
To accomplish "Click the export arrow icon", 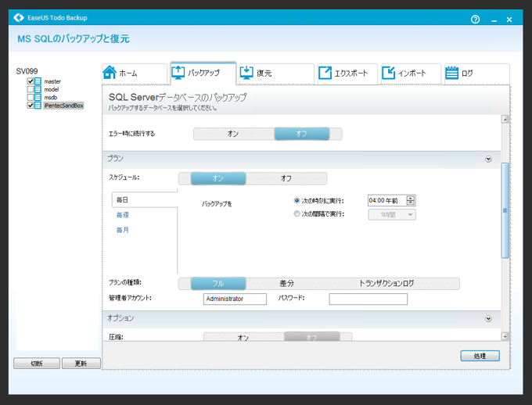I will pyautogui.click(x=325, y=73).
